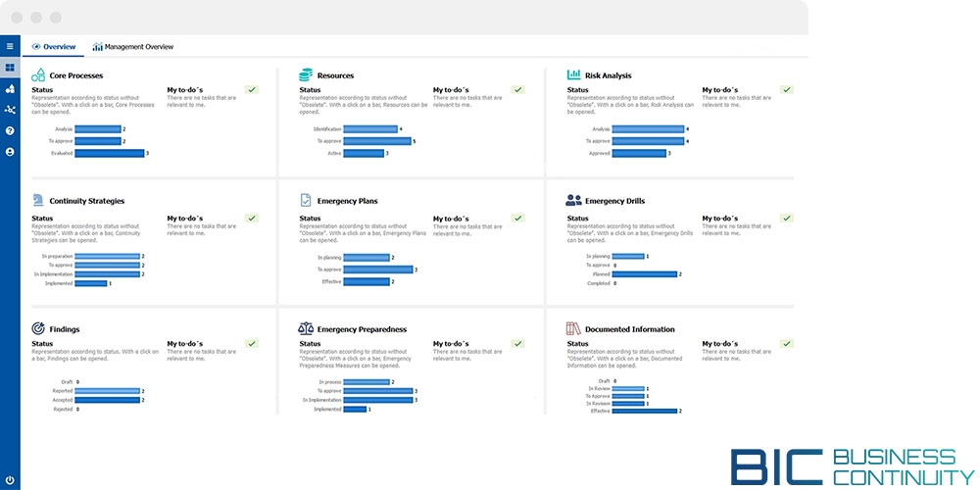Click the Emergency Preparedness to-do checkmark

coord(518,344)
